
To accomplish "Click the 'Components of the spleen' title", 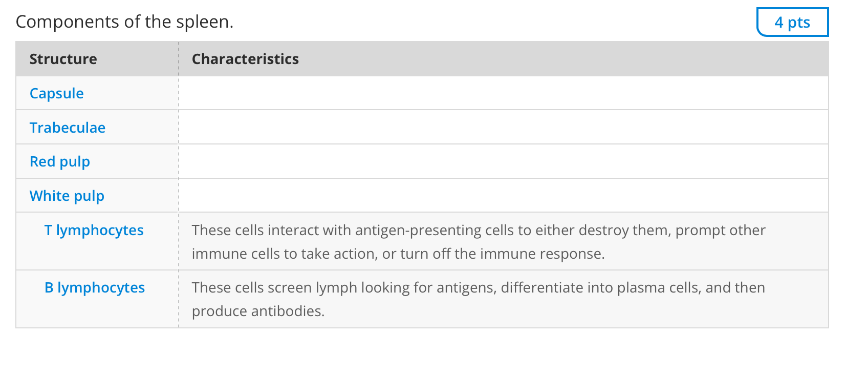I will [x=124, y=22].
